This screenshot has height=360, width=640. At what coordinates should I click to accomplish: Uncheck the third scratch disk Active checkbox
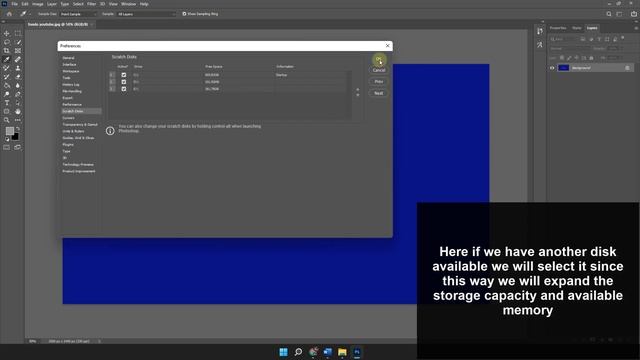tap(124, 89)
